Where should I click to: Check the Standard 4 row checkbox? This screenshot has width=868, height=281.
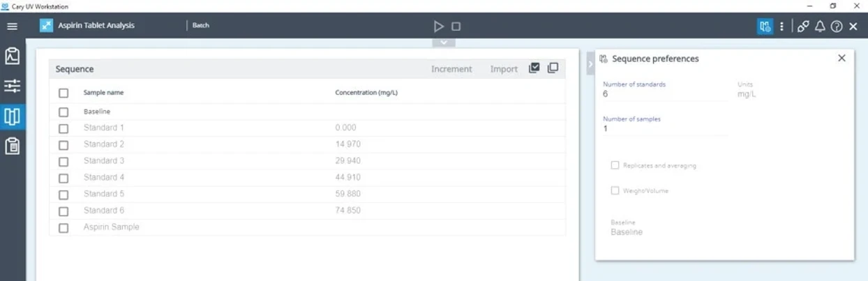tap(63, 178)
